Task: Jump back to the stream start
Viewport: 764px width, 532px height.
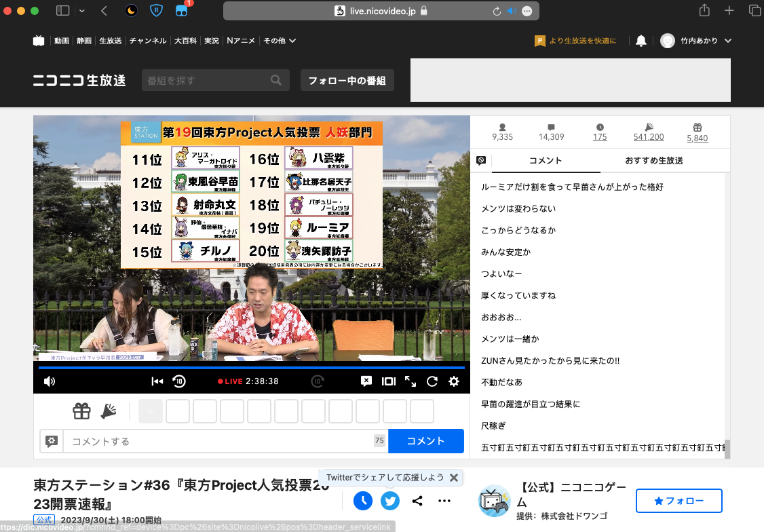Action: click(157, 381)
